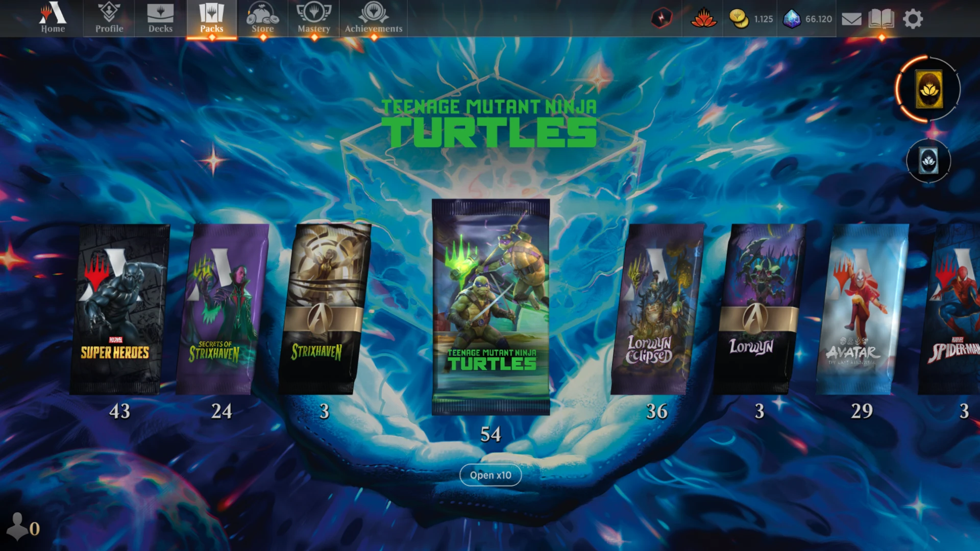Image resolution: width=980 pixels, height=551 pixels.
Task: Open the Profile tab
Action: pos(109,18)
